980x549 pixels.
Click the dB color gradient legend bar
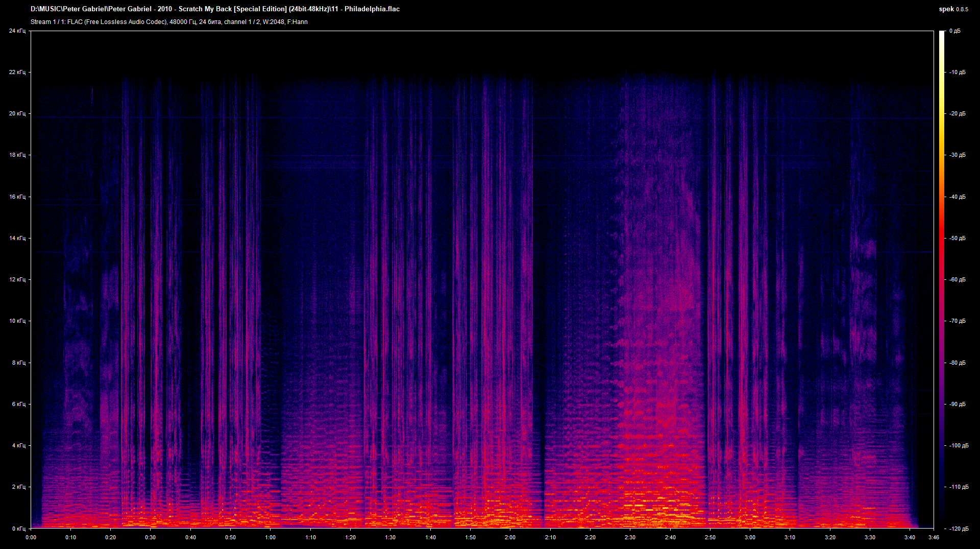click(x=942, y=280)
